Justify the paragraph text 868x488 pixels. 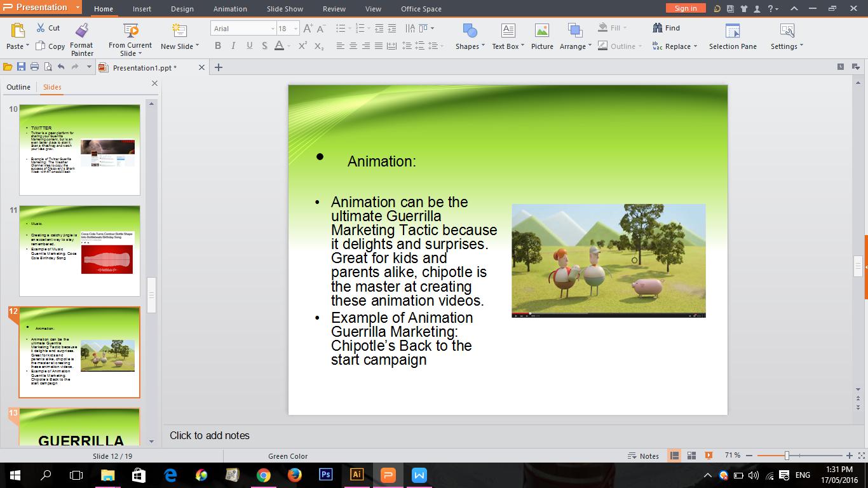[379, 46]
